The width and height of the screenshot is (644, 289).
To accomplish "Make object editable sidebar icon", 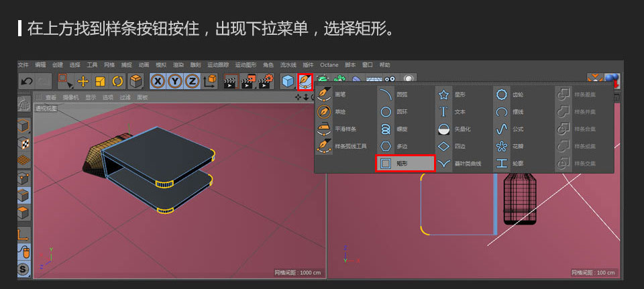I will point(24,105).
